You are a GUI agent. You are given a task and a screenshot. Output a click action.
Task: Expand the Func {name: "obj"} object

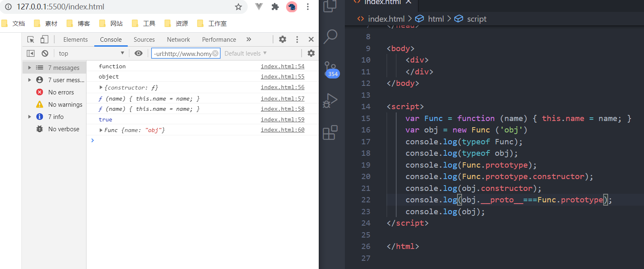[x=101, y=130]
